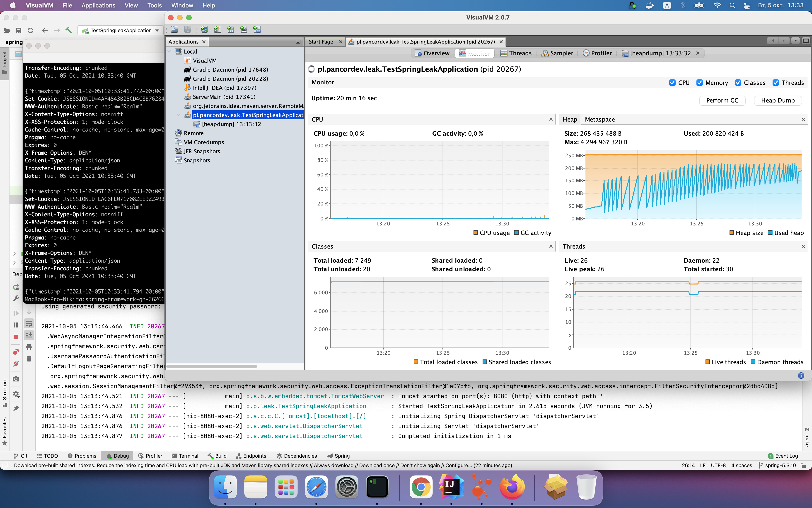This screenshot has width=812, height=508.
Task: Click the IntelliJ Build hammer icon
Action: (x=68, y=31)
